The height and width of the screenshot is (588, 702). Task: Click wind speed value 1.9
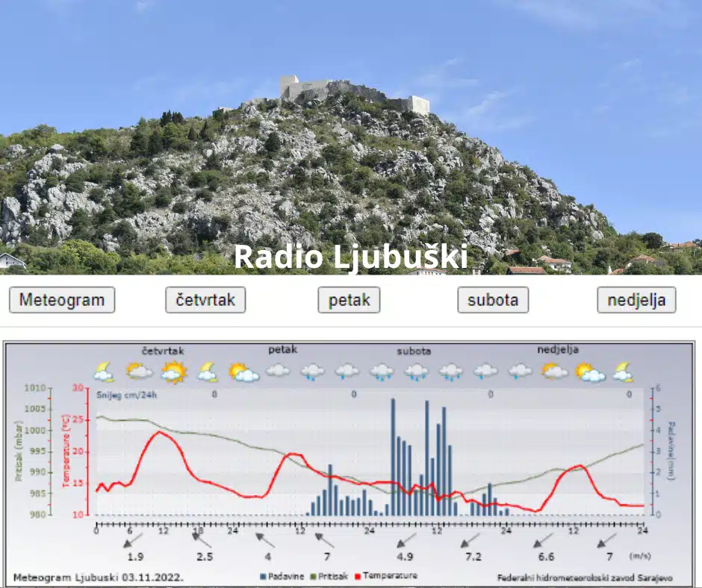[x=135, y=557]
